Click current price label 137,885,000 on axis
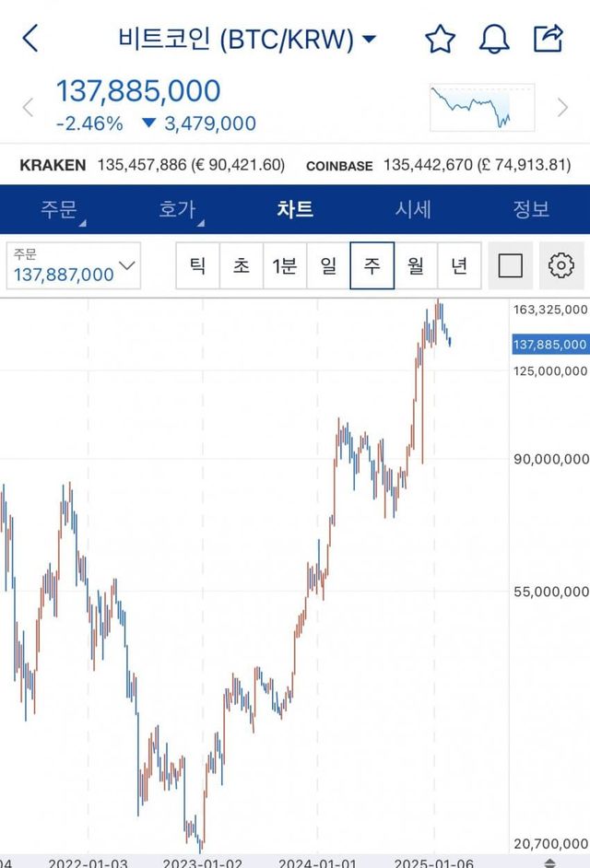The width and height of the screenshot is (590, 868). point(549,345)
